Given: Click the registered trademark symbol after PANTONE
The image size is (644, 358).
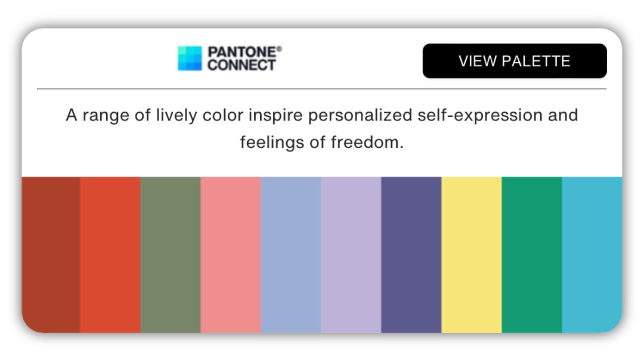Looking at the screenshot, I should tap(279, 49).
